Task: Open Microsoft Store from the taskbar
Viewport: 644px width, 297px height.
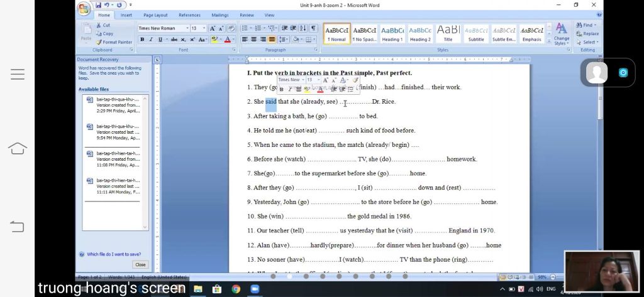Action: [x=217, y=289]
